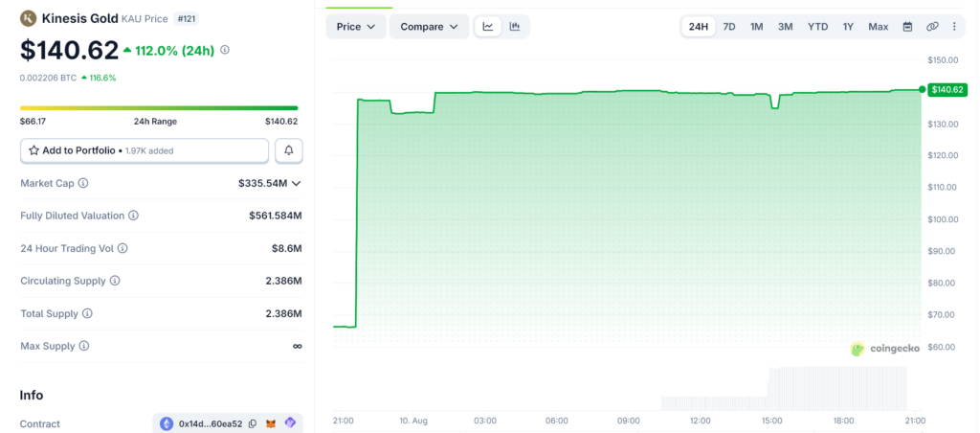Click the chart share link icon
Viewport: 980px width, 433px height.
point(932,26)
